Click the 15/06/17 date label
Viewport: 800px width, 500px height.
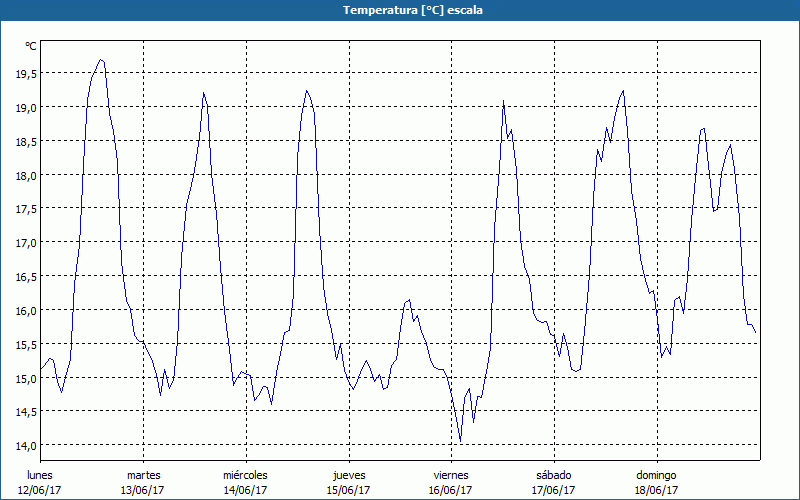pos(348,490)
